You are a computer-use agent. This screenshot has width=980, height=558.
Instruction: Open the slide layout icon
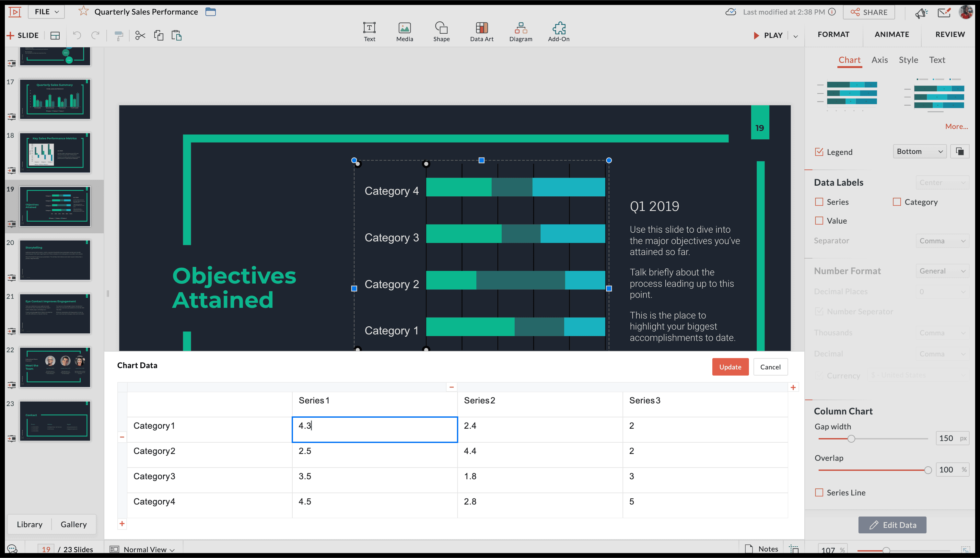[55, 36]
